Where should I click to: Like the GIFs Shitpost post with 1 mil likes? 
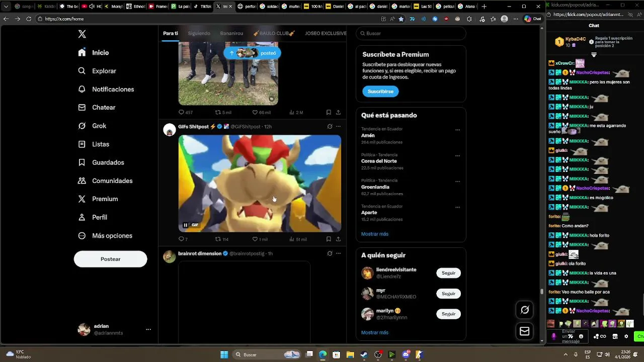260,239
